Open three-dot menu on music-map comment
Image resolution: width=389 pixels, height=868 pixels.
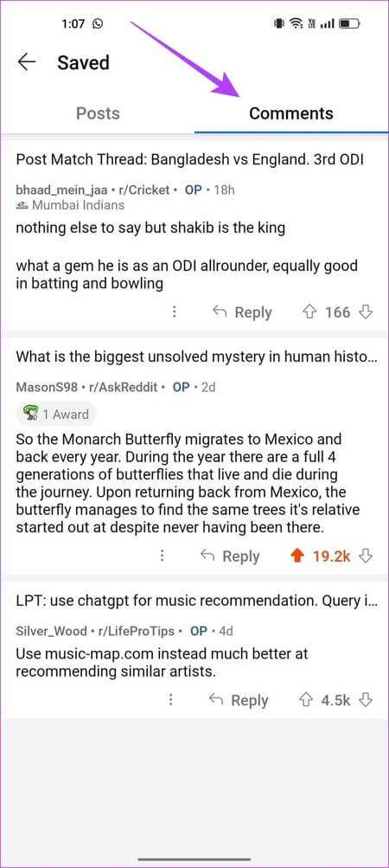[x=171, y=700]
